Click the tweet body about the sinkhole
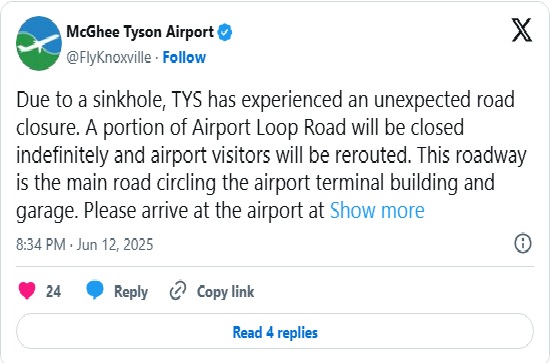Image resolution: width=550 pixels, height=363 pixels. pos(271,156)
